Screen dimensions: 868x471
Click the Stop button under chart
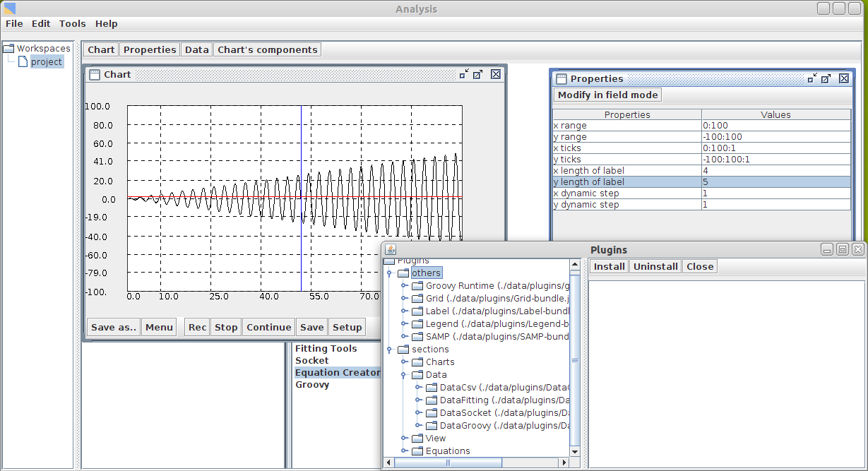226,327
